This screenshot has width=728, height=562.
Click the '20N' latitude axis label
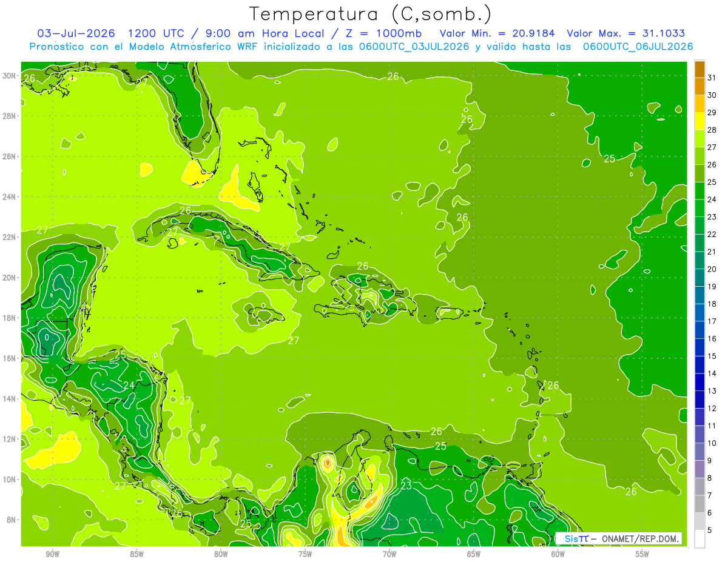[10, 278]
